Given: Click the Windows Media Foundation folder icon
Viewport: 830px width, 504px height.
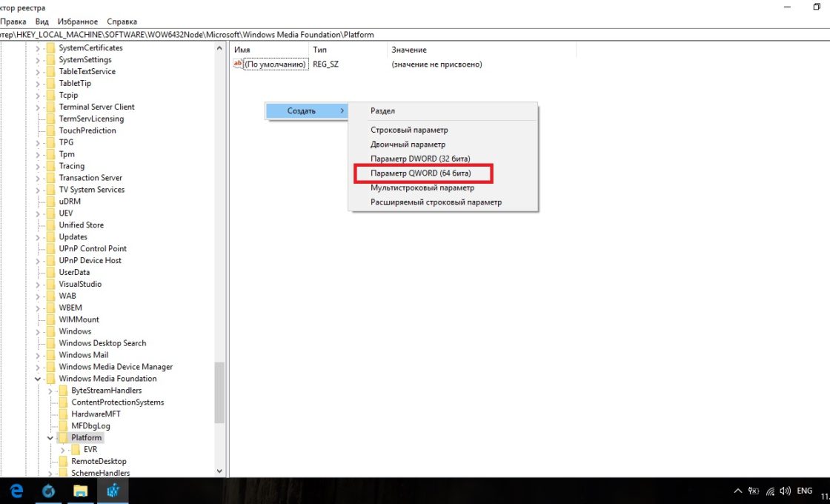Looking at the screenshot, I should 51,379.
